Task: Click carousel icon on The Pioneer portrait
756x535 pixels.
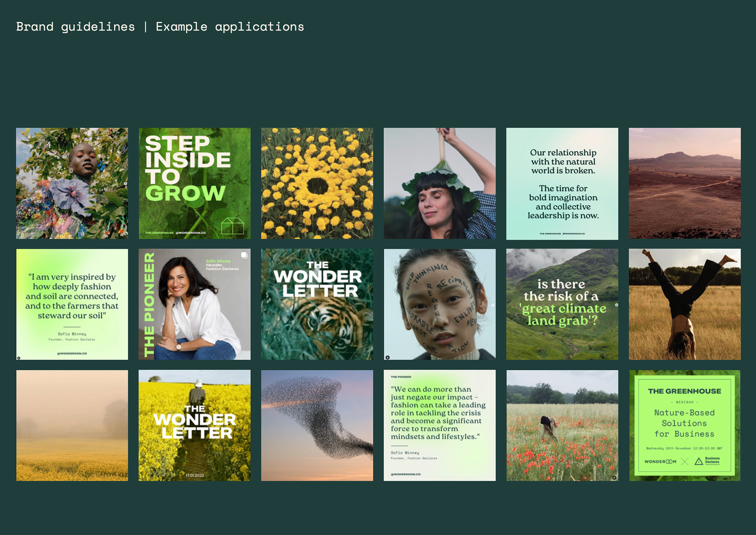Action: coord(244,255)
